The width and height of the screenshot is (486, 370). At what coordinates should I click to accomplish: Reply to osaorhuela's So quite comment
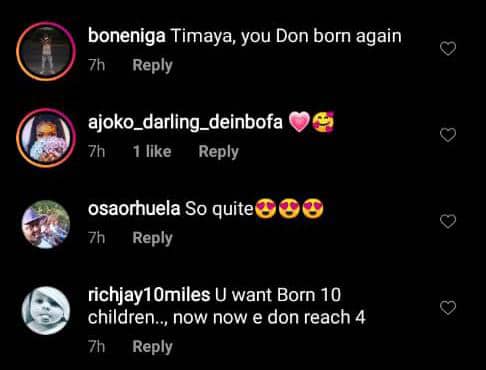[x=152, y=238]
